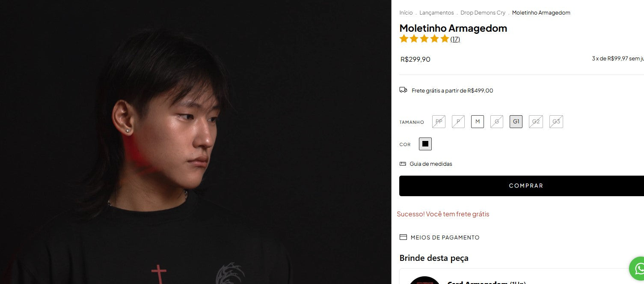
Task: Go to Início breadcrumb
Action: point(406,13)
